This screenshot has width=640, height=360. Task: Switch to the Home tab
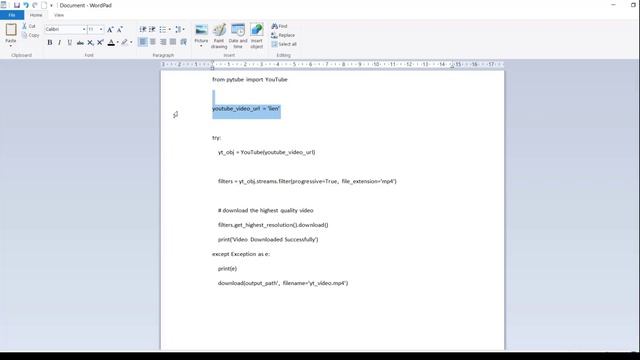[36, 15]
